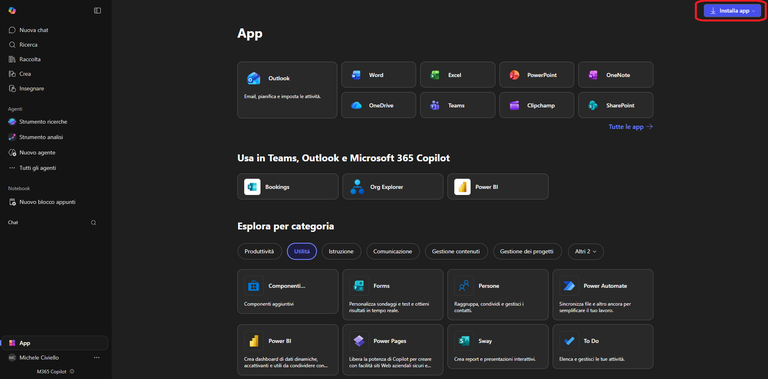Viewport: 768px width, 379px height.
Task: Click M365 Copilot info icon
Action: 72,371
